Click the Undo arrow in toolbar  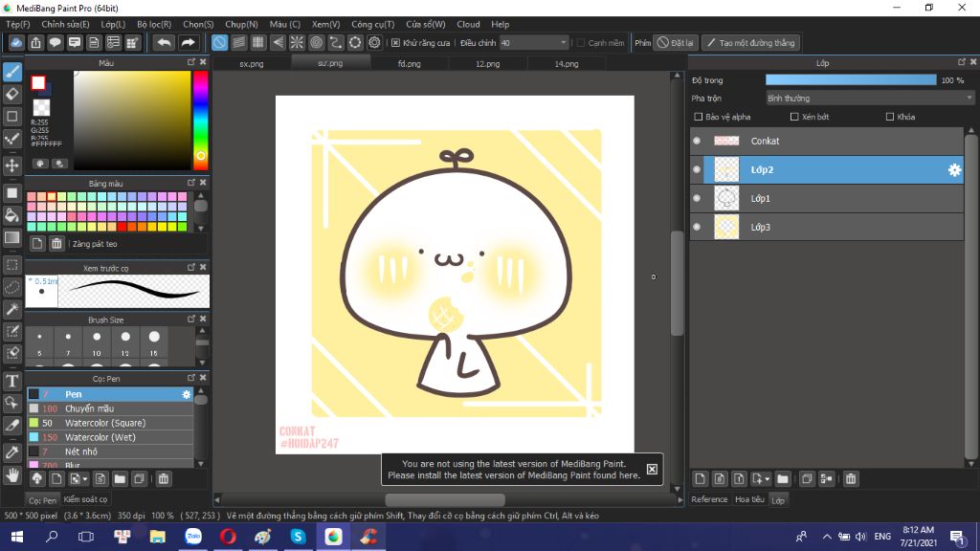point(164,42)
